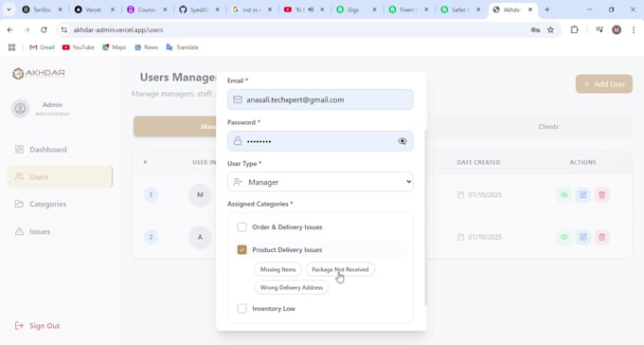The height and width of the screenshot is (345, 644).
Task: Open Issues in the sidebar
Action: coord(60,231)
